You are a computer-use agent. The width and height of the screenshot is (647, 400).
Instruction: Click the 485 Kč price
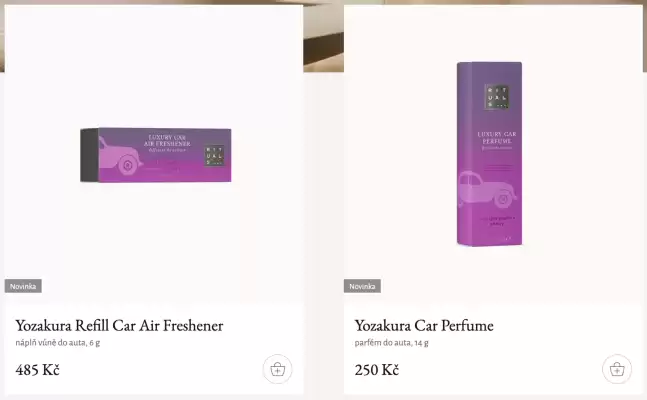pyautogui.click(x=38, y=370)
